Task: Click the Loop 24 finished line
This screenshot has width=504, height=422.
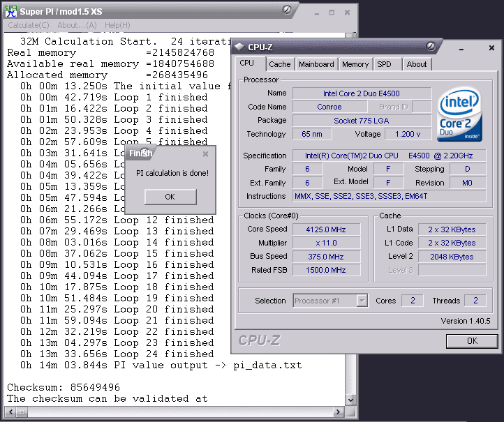Action: pos(117,354)
